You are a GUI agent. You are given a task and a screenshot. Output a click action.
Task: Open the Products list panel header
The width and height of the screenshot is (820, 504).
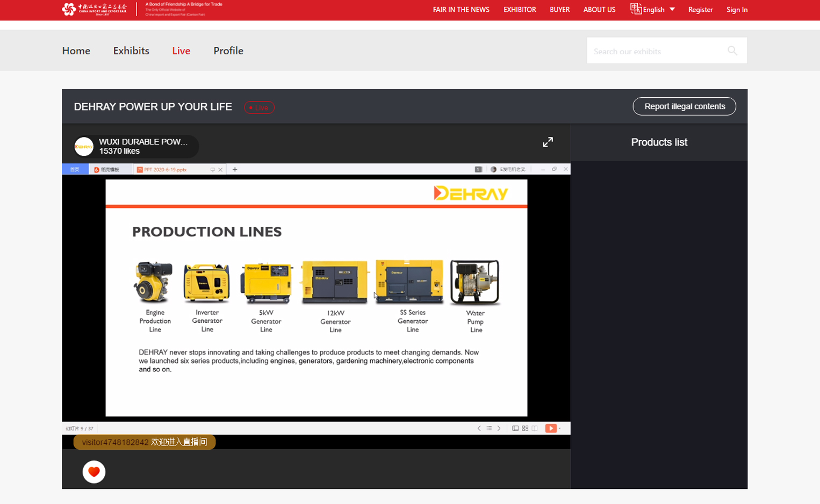point(659,142)
